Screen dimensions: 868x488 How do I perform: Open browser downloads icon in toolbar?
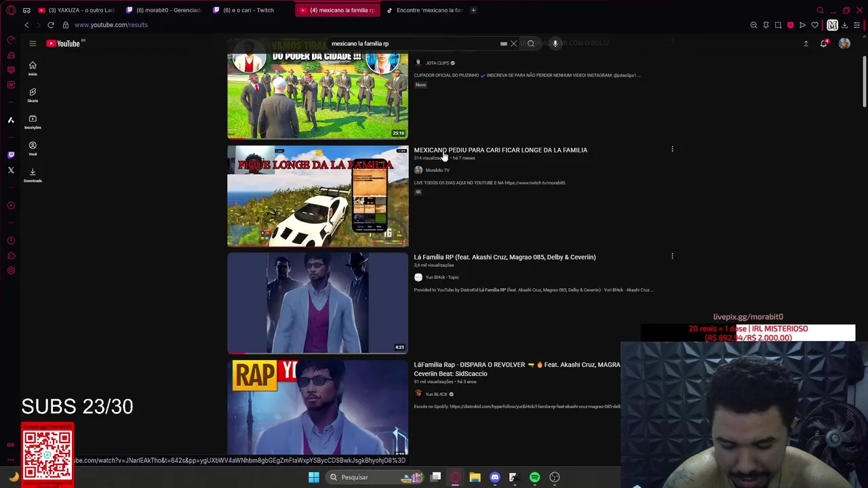click(x=844, y=25)
